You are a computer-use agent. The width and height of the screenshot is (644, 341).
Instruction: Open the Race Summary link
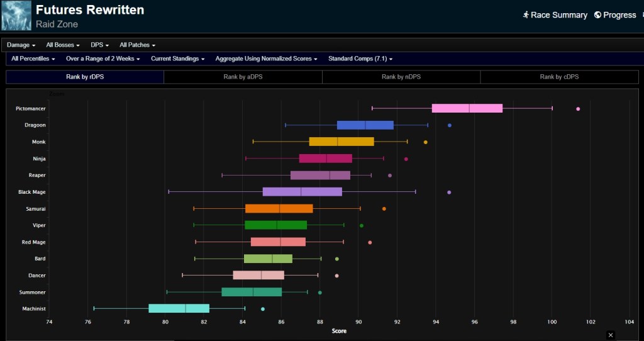[558, 15]
